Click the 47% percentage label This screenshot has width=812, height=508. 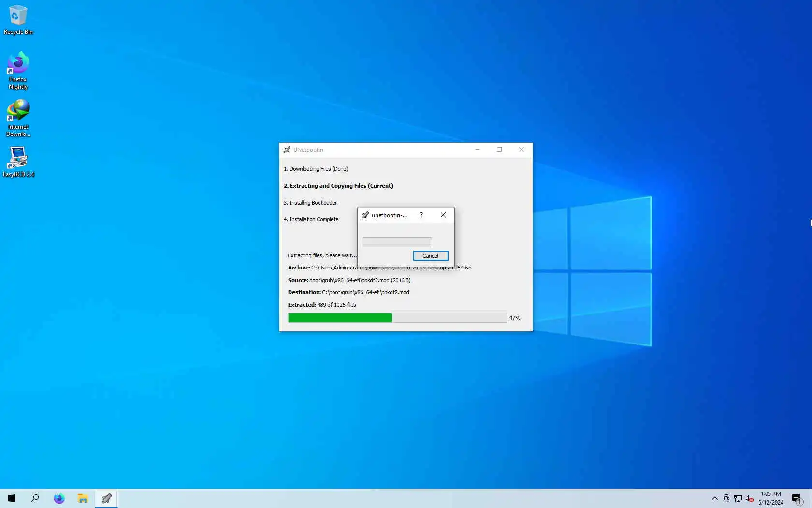(x=515, y=318)
